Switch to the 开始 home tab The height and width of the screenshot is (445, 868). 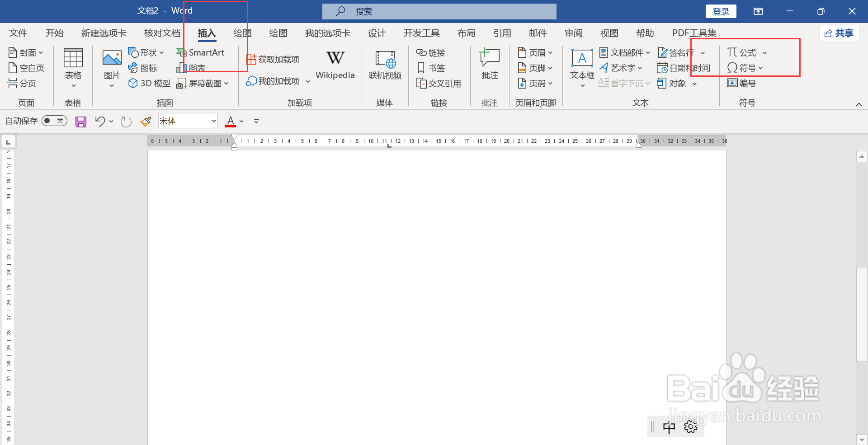click(x=55, y=33)
